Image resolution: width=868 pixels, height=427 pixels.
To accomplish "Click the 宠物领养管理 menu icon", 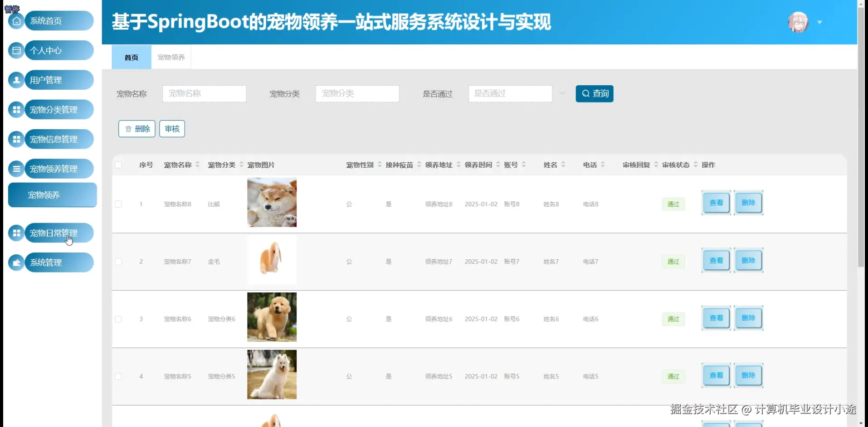I will [x=16, y=168].
